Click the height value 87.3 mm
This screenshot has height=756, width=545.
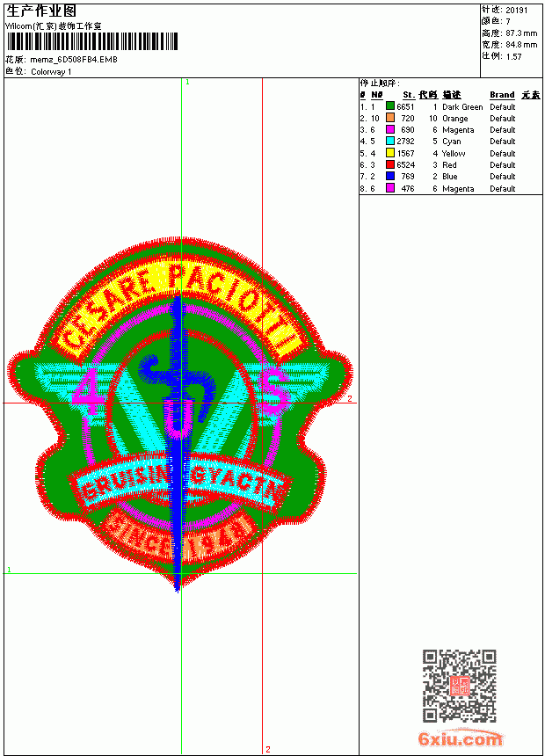(521, 33)
